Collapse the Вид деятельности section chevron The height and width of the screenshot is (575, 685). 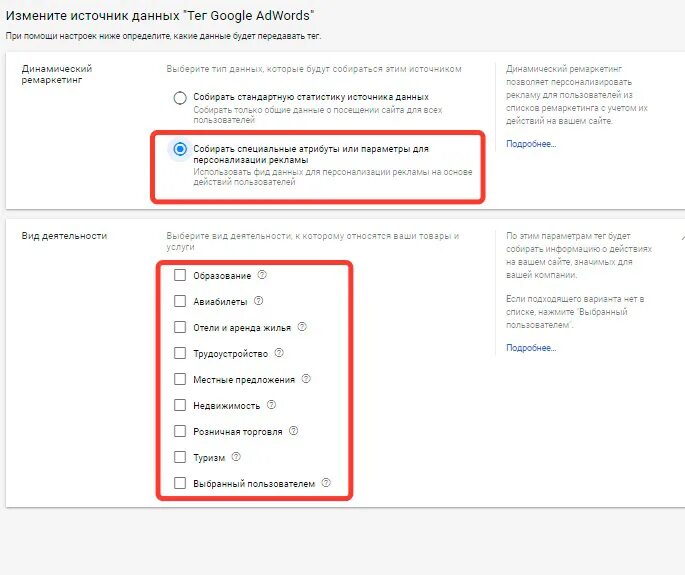[682, 239]
